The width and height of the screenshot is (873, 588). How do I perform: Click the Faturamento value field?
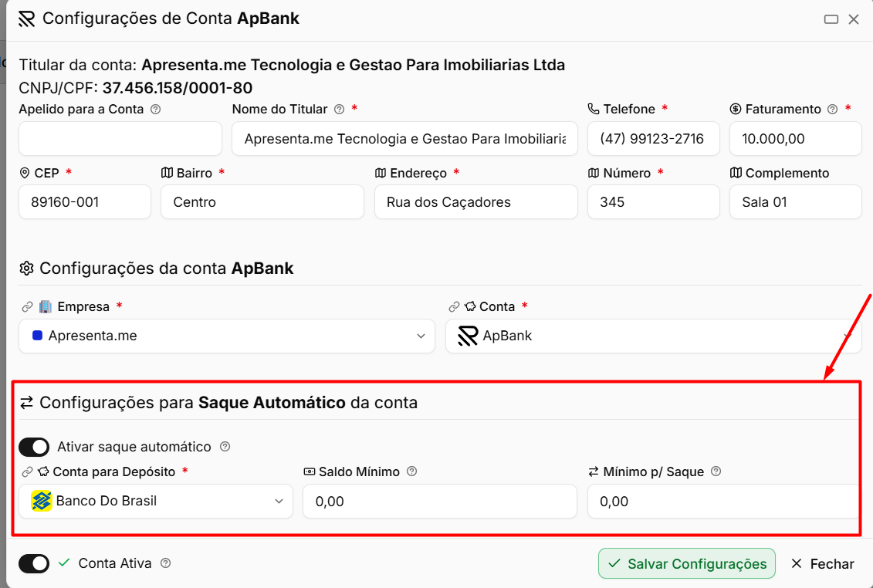tap(796, 139)
